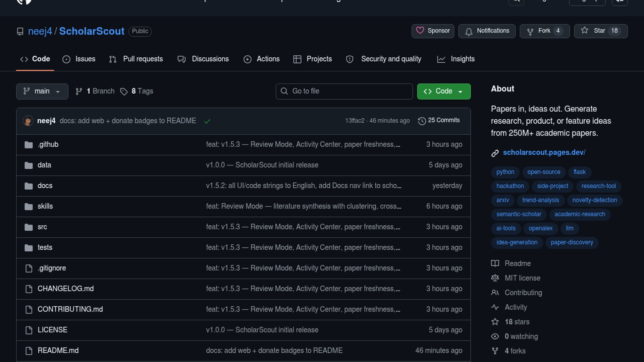Click the star icon beside 18 stars
This screenshot has width=644, height=362.
495,322
